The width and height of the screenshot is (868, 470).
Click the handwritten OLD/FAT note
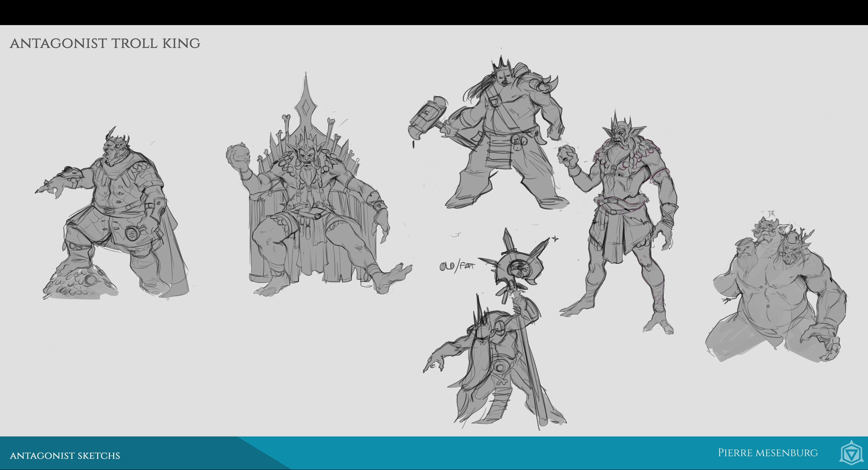(x=457, y=266)
